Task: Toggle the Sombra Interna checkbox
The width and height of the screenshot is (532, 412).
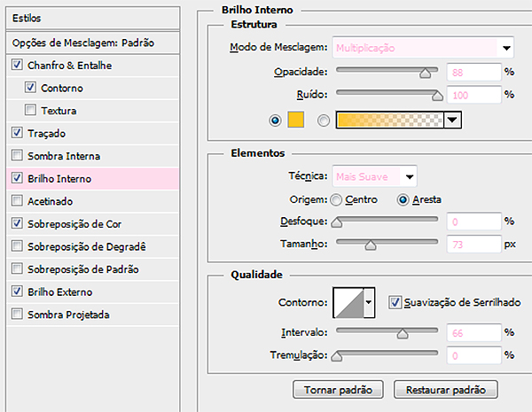Action: click(x=17, y=155)
